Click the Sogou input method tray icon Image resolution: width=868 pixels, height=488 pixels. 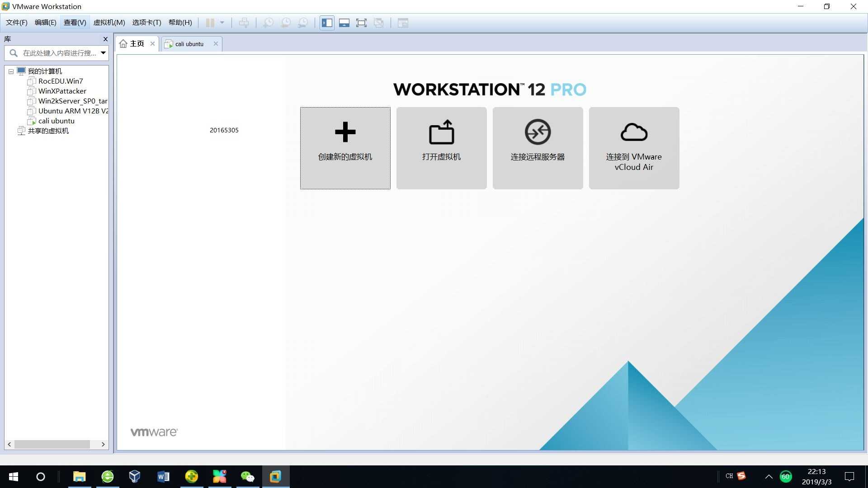click(x=741, y=476)
